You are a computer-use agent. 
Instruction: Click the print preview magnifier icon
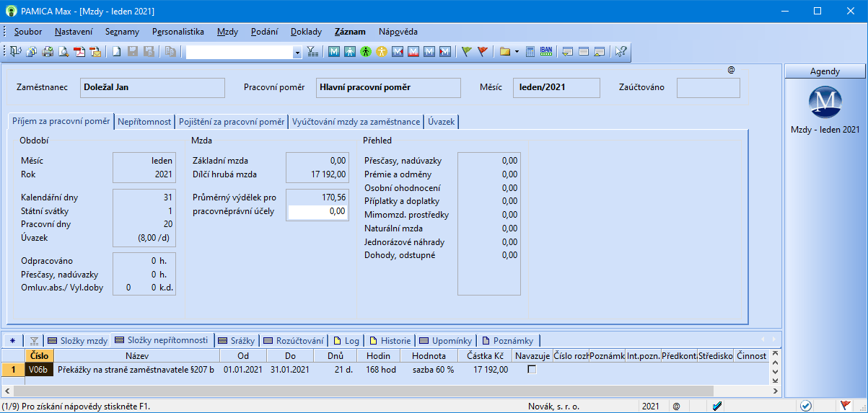63,52
